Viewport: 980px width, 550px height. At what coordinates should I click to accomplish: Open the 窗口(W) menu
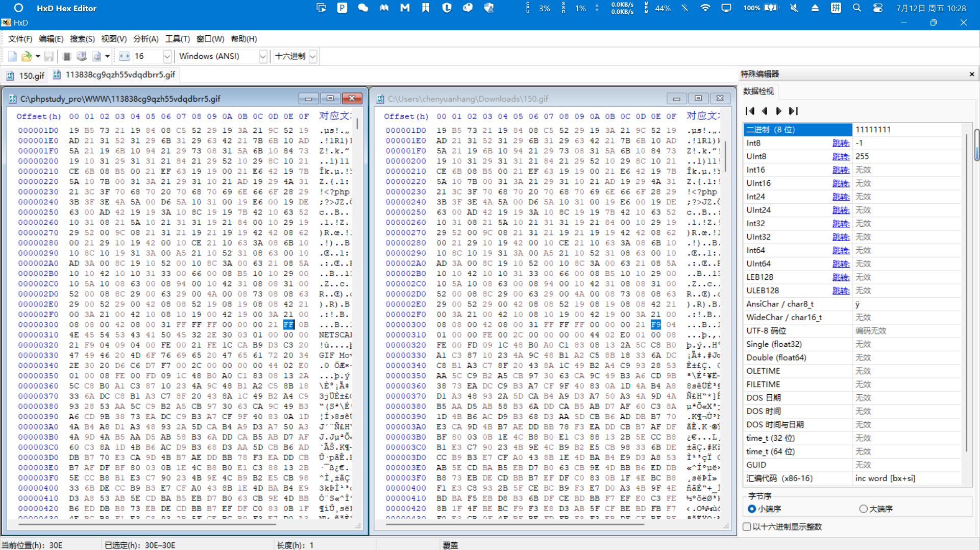210,39
